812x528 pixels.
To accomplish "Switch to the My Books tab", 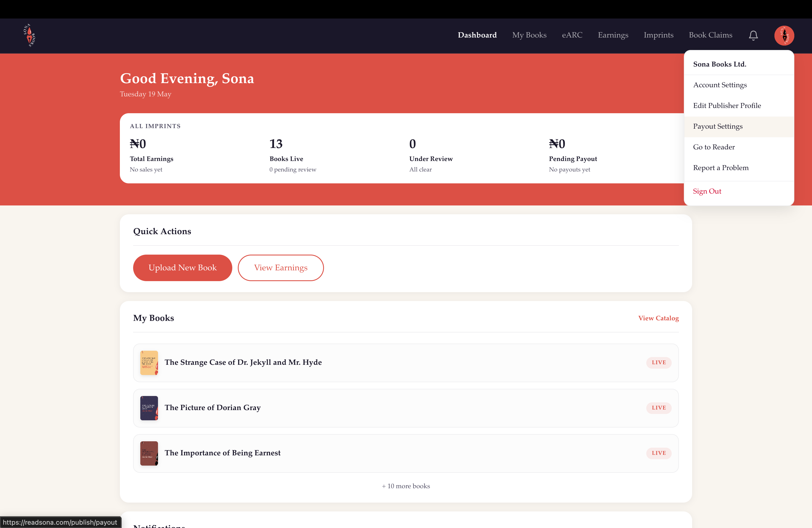I will tap(529, 35).
